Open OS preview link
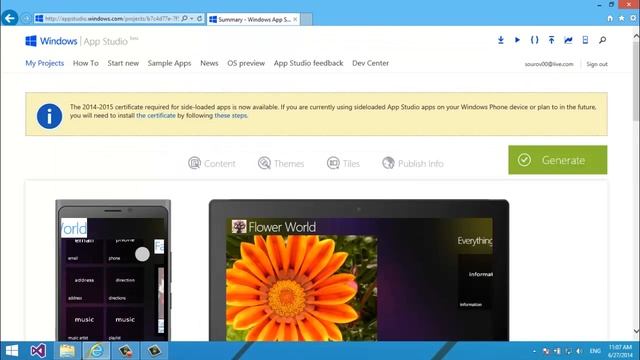Image resolution: width=640 pixels, height=360 pixels. [x=246, y=63]
